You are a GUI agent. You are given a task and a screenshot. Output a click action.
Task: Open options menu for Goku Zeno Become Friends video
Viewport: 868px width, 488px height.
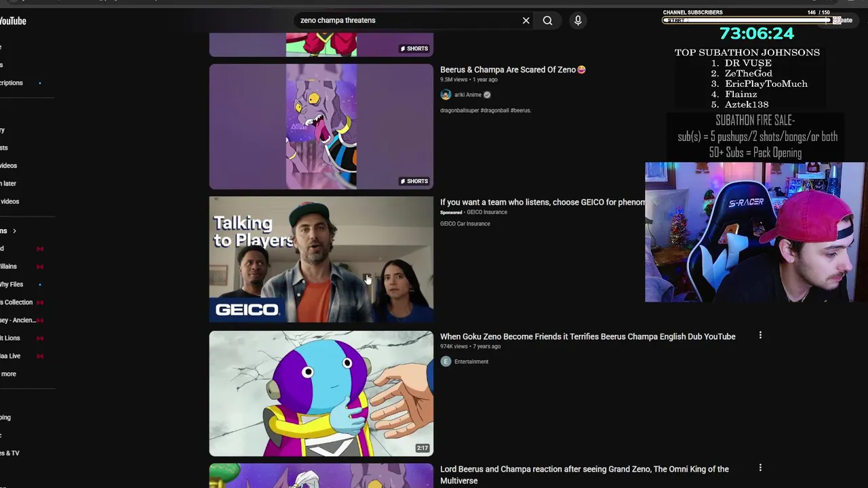[760, 335]
